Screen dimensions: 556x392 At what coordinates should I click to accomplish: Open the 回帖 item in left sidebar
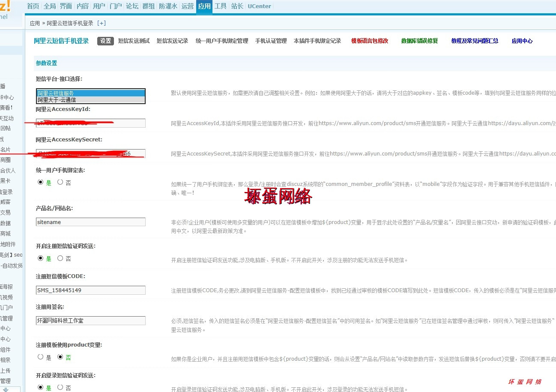point(5,128)
